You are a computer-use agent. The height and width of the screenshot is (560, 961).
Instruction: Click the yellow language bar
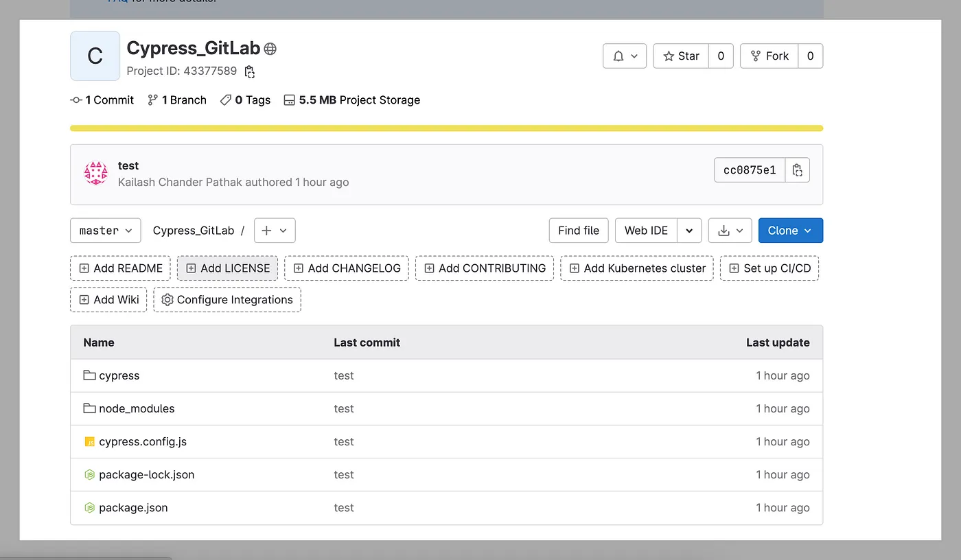(x=446, y=128)
